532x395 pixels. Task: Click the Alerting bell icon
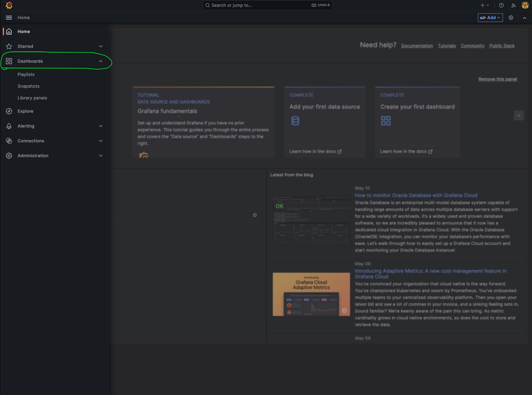9,126
